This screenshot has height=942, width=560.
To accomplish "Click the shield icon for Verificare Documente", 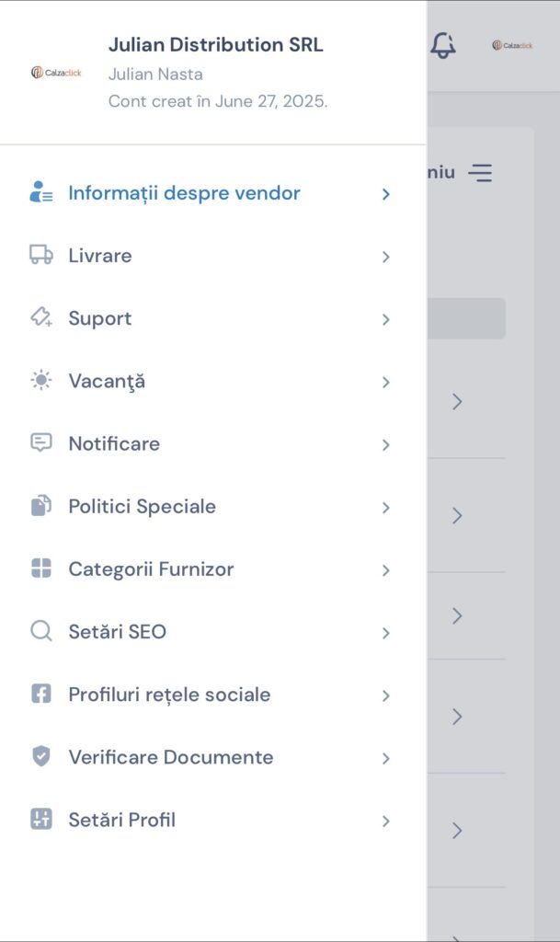I will point(41,757).
